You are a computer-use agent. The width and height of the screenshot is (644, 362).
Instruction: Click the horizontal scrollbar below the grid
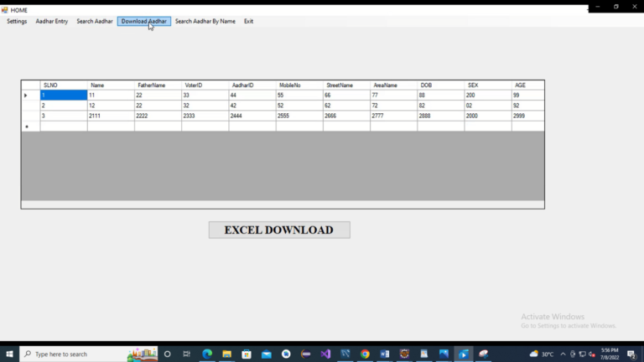283,204
